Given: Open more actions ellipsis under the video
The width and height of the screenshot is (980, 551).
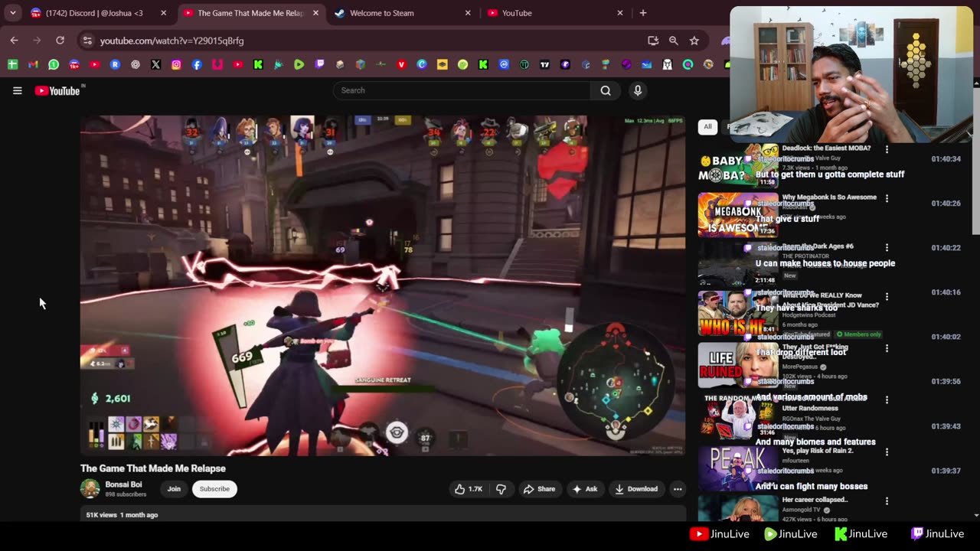Looking at the screenshot, I should [x=678, y=489].
